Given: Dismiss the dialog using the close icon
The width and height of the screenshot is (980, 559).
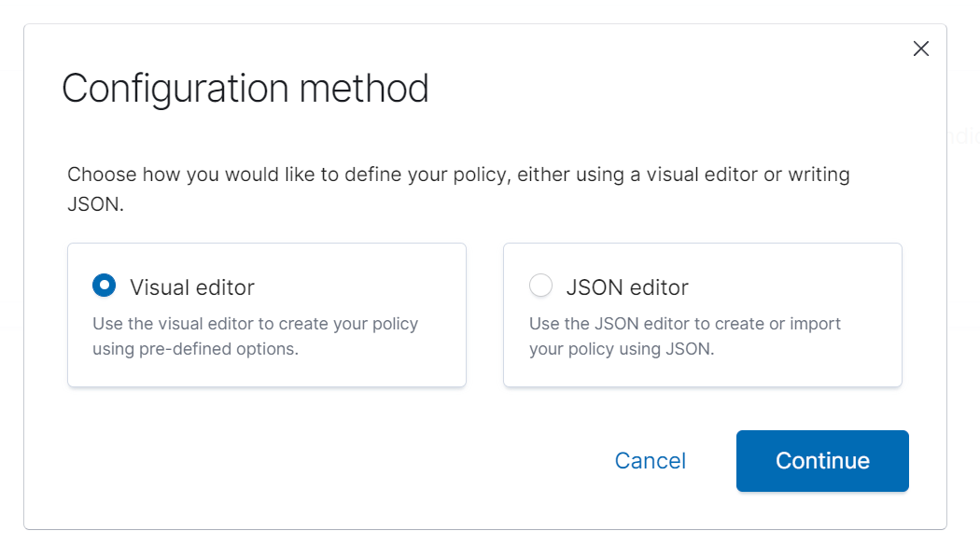Looking at the screenshot, I should 921,49.
